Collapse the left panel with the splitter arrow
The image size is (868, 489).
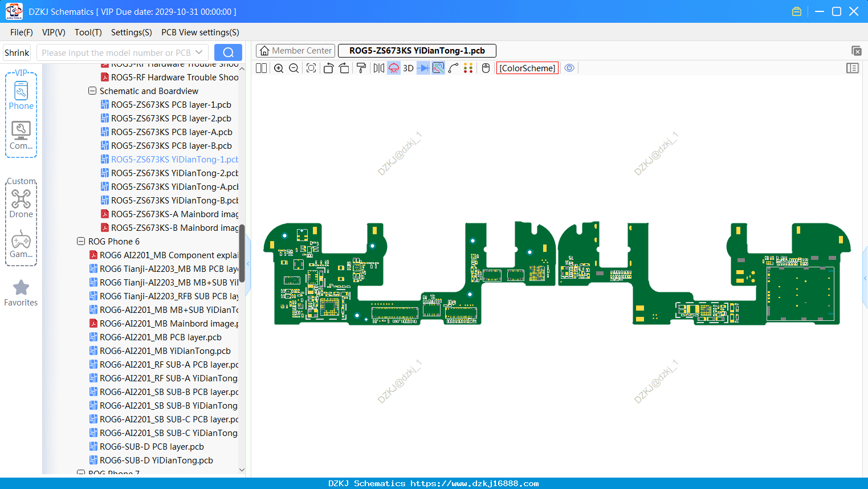click(x=248, y=264)
